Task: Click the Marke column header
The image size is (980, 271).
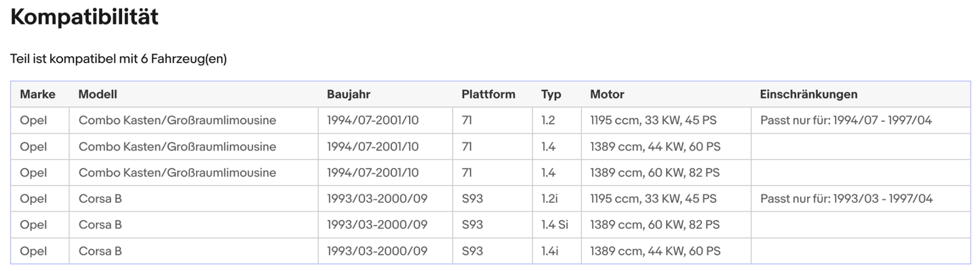Action: (x=37, y=95)
